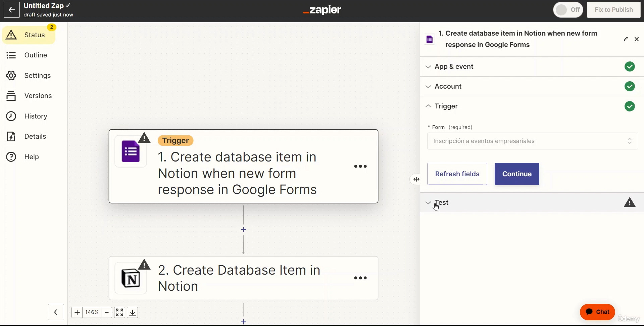Add a step between trigger and Notion
Viewport: 644px width, 326px height.
point(244,230)
